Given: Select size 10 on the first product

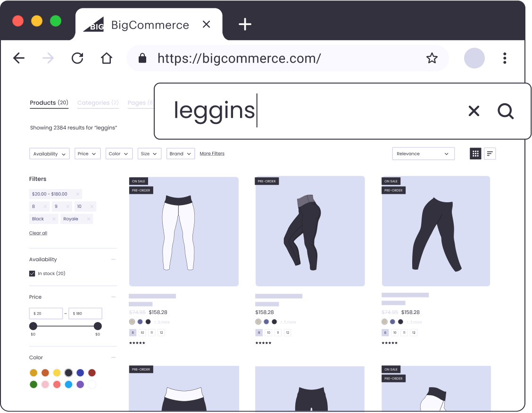Looking at the screenshot, I should [x=142, y=333].
